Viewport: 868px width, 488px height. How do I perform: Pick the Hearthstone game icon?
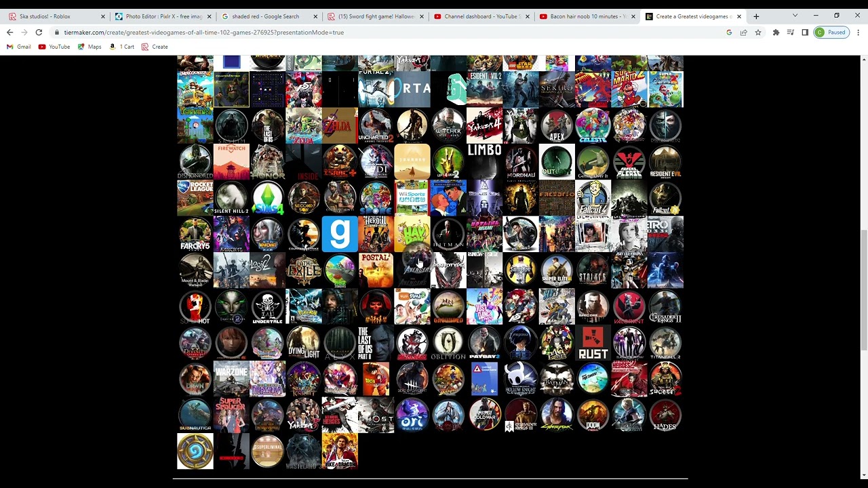click(x=195, y=451)
